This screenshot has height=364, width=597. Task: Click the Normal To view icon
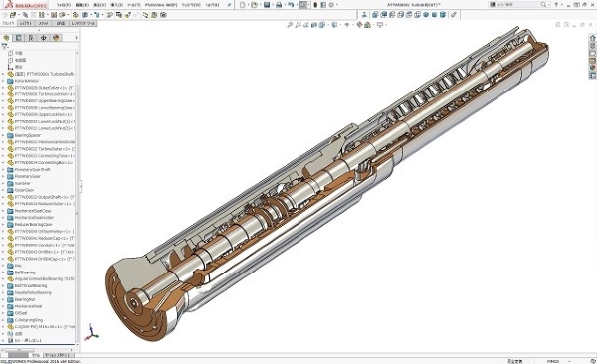[364, 15]
